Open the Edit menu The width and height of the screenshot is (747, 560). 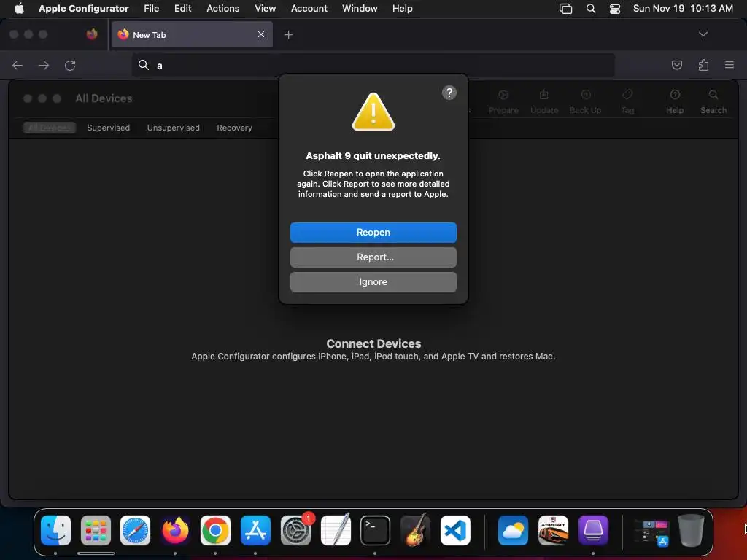pyautogui.click(x=182, y=8)
